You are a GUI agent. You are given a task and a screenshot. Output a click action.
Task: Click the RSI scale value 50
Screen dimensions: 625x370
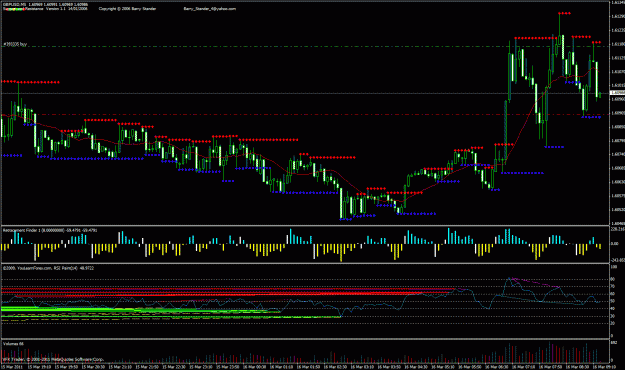point(613,301)
